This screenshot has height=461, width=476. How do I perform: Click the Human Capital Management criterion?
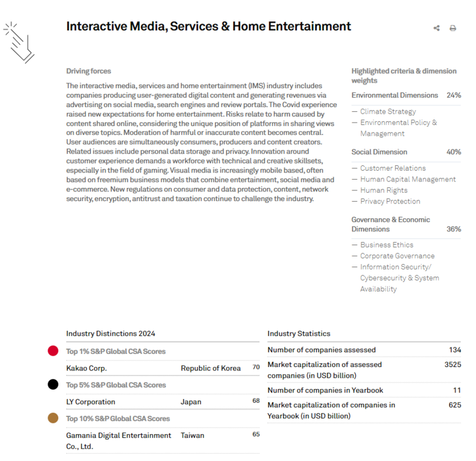[x=408, y=179]
